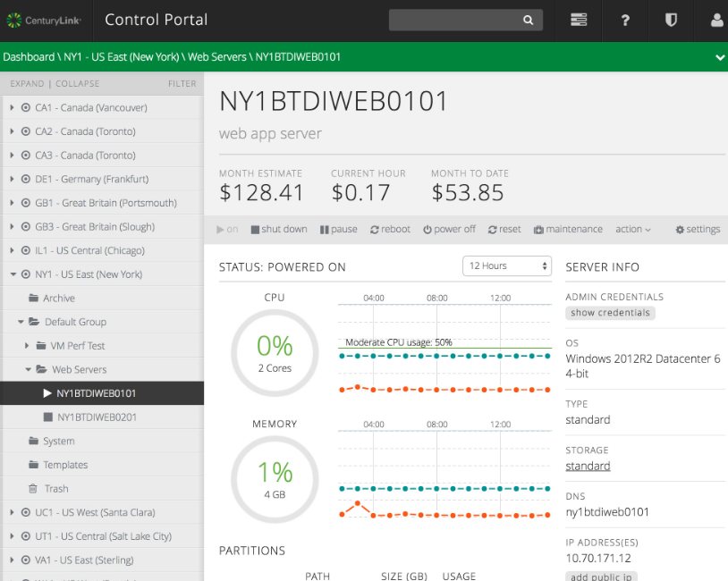Open server settings gear
Image resolution: width=728 pixels, height=581 pixels.
(x=698, y=229)
